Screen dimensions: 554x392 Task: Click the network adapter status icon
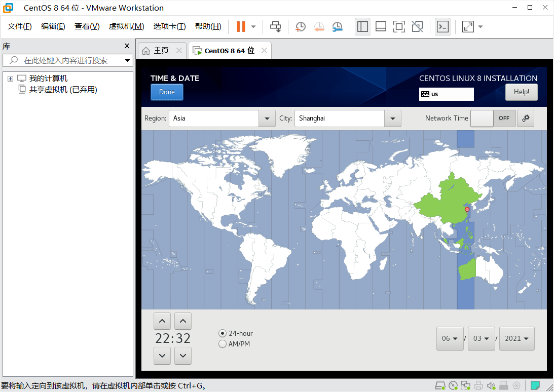pos(466,385)
